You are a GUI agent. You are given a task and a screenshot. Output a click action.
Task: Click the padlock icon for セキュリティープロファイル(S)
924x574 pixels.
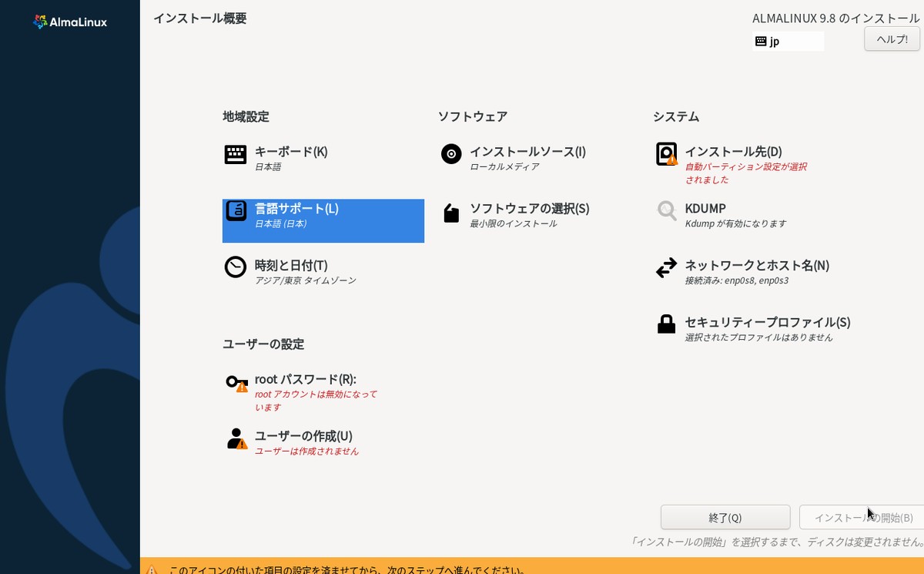[666, 324]
